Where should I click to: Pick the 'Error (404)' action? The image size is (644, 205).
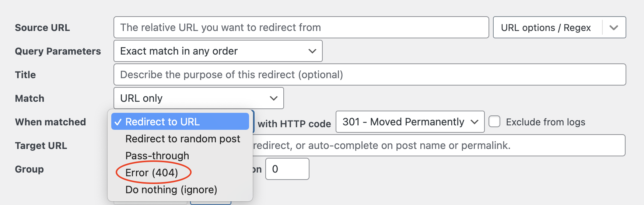(x=151, y=173)
